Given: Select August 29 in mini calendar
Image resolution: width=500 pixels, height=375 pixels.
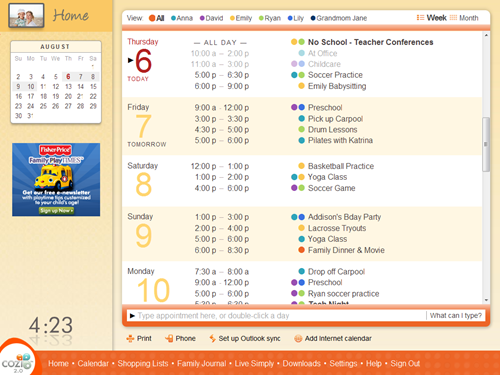Looking at the screenshot, I should (93, 106).
